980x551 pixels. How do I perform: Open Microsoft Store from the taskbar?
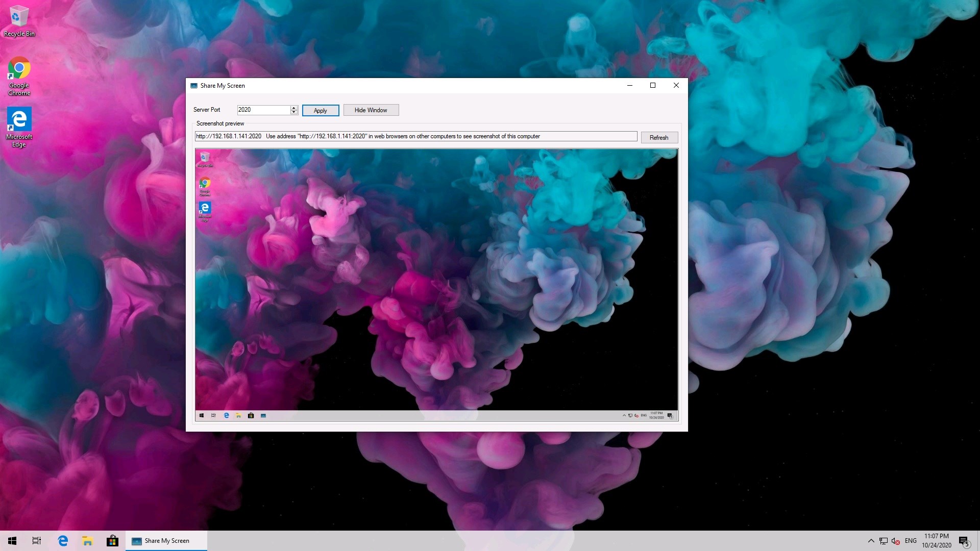[x=112, y=541]
